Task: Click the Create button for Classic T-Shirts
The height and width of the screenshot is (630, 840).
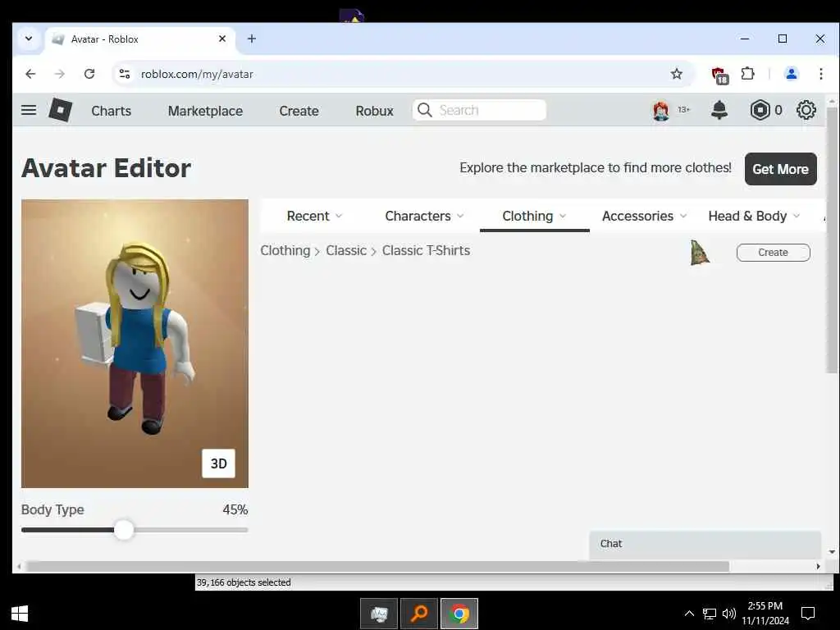Action: pos(773,253)
